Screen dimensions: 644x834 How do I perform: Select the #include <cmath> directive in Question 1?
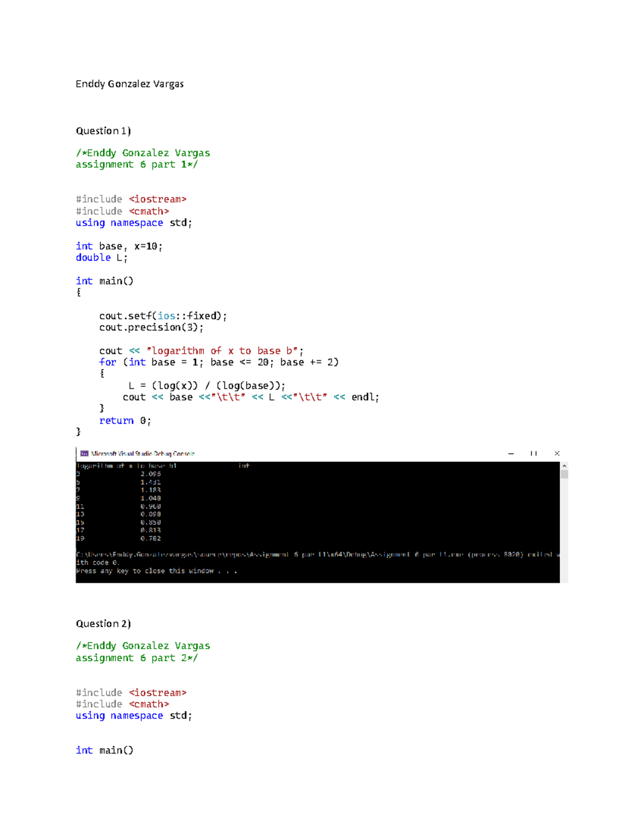pyautogui.click(x=122, y=211)
